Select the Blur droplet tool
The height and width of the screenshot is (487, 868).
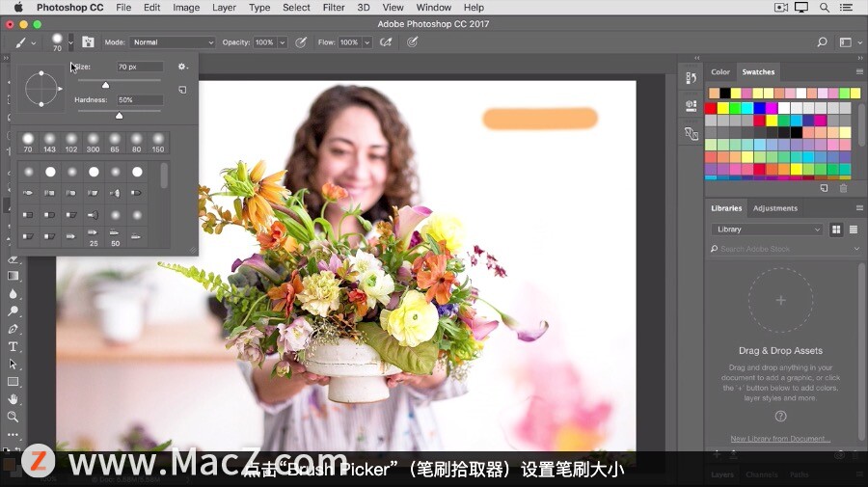[14, 293]
